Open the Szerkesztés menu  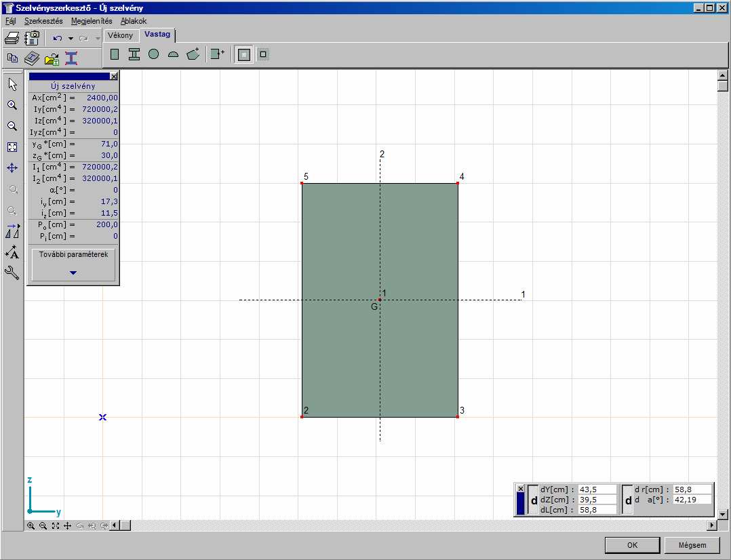coord(43,21)
